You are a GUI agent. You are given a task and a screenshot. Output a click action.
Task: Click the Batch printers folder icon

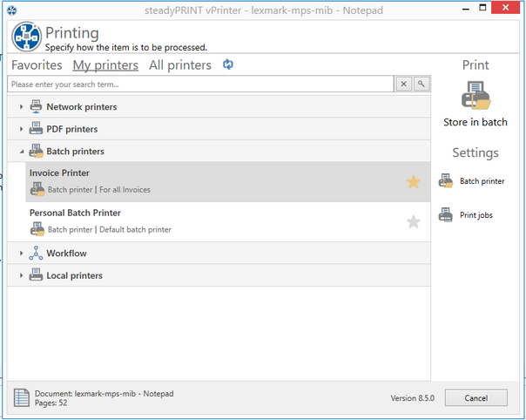[x=36, y=151]
